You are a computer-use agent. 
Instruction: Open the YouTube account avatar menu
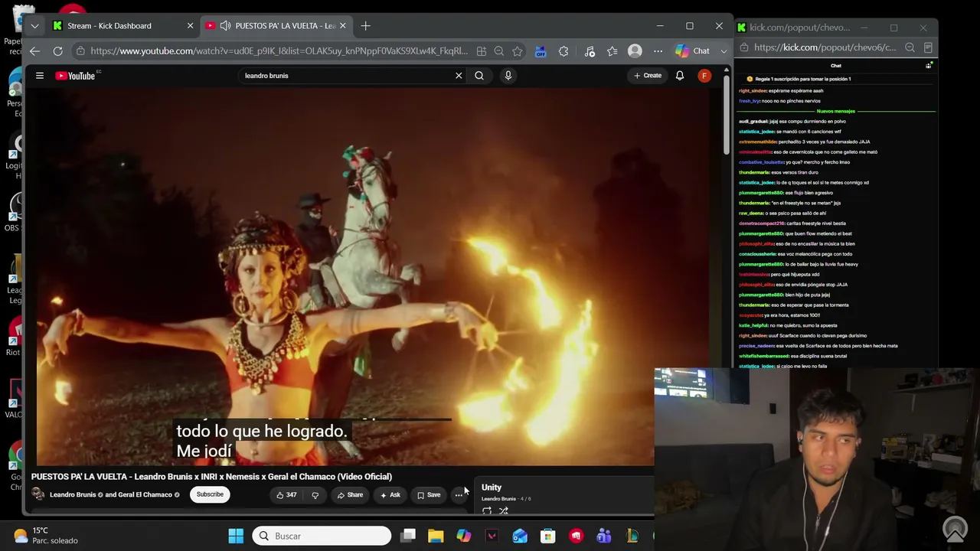click(x=704, y=76)
